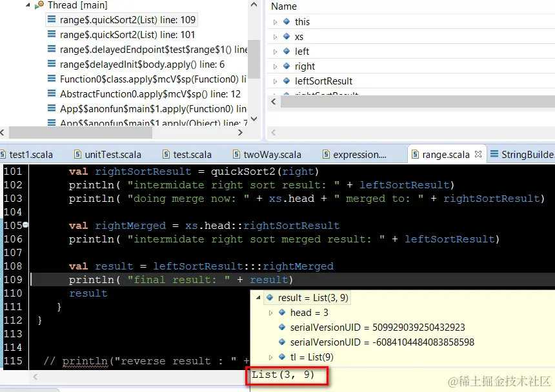This screenshot has width=555, height=392.
Task: Click stack frame icon beside quickSort2 line 101
Action: [x=52, y=34]
